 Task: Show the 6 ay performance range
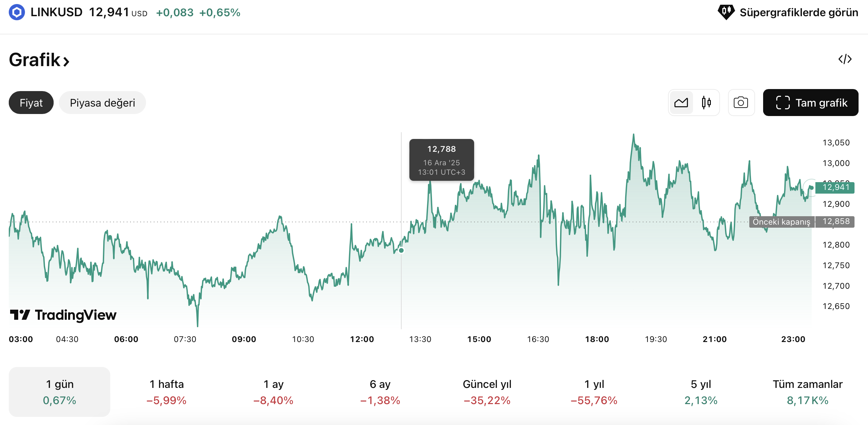click(x=380, y=392)
